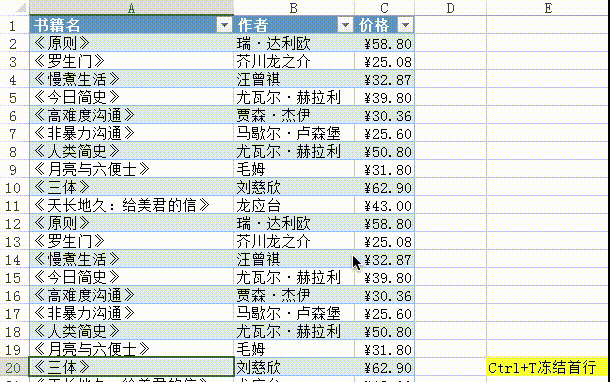The width and height of the screenshot is (610, 382).
Task: Select row 8 header
Action: pos(13,151)
